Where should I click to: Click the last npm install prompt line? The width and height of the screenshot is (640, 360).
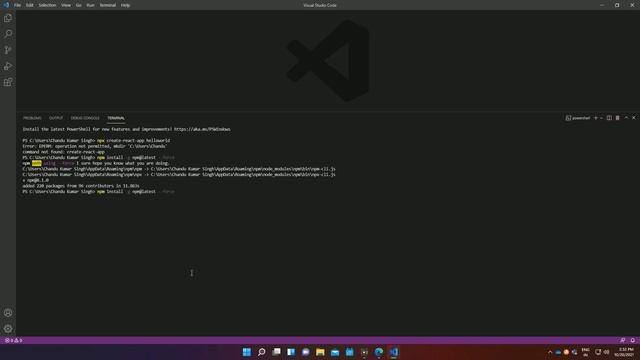point(98,191)
